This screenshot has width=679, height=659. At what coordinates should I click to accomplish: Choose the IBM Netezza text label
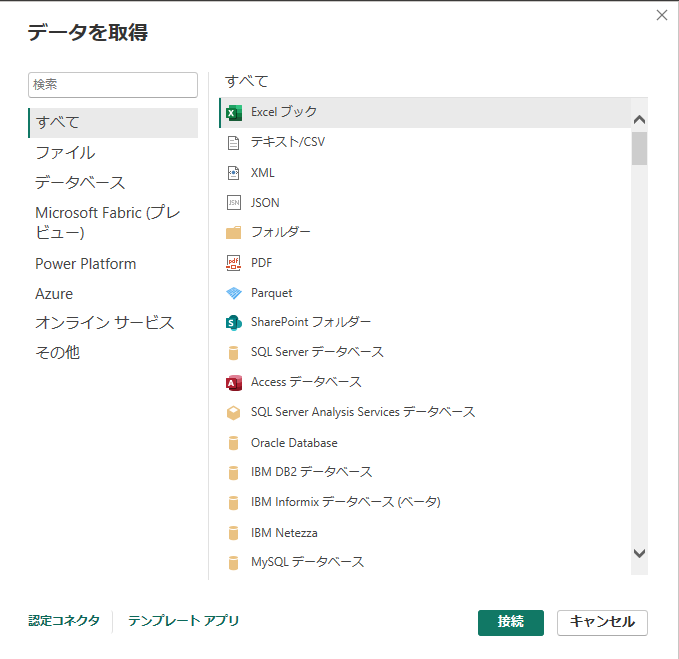pyautogui.click(x=284, y=533)
